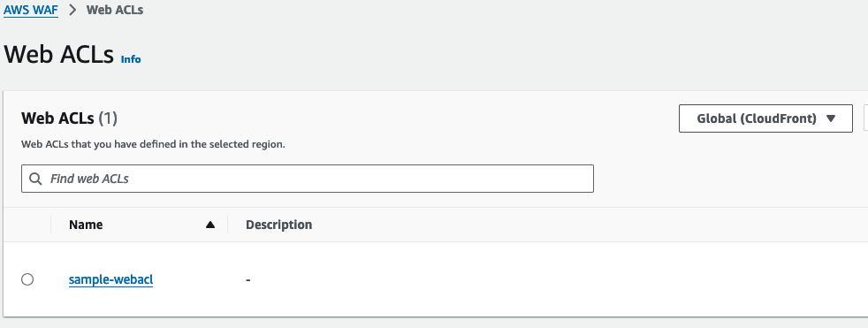
Task: Click the dash in sample-webacl Description cell
Action: 248,280
